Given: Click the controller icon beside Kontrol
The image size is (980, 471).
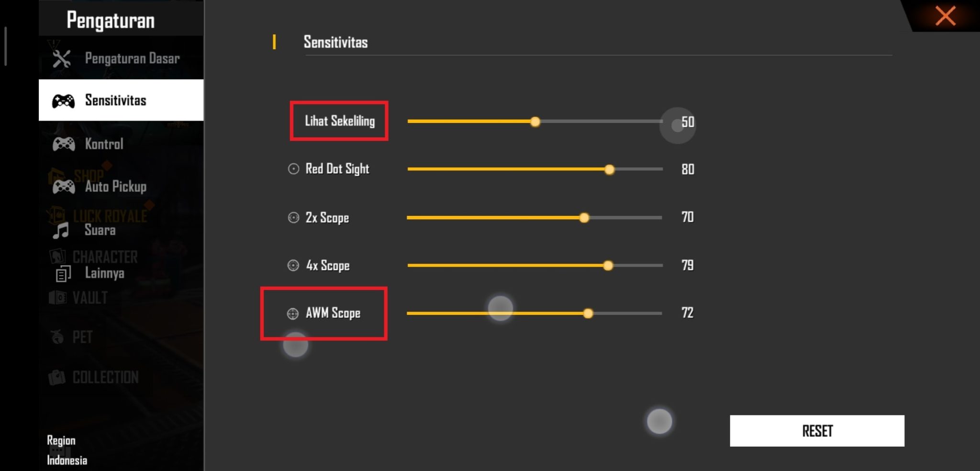Looking at the screenshot, I should (64, 144).
